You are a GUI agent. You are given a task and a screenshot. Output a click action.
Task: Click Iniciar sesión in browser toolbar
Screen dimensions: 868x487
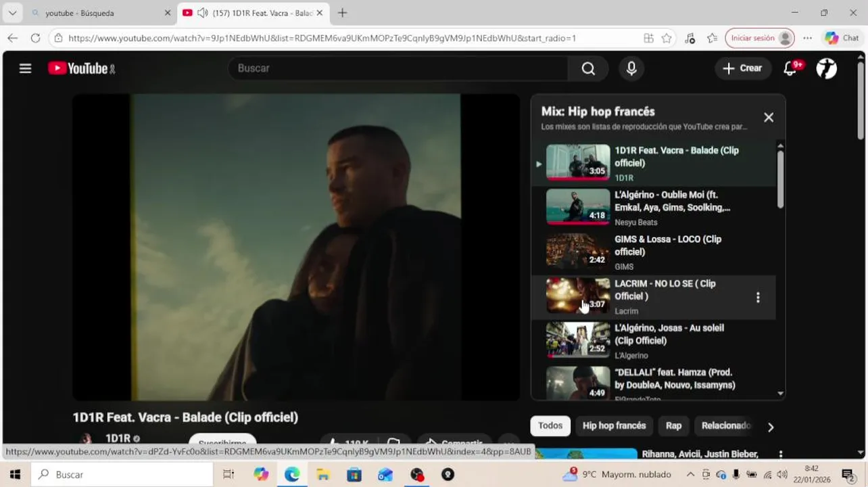tap(759, 38)
